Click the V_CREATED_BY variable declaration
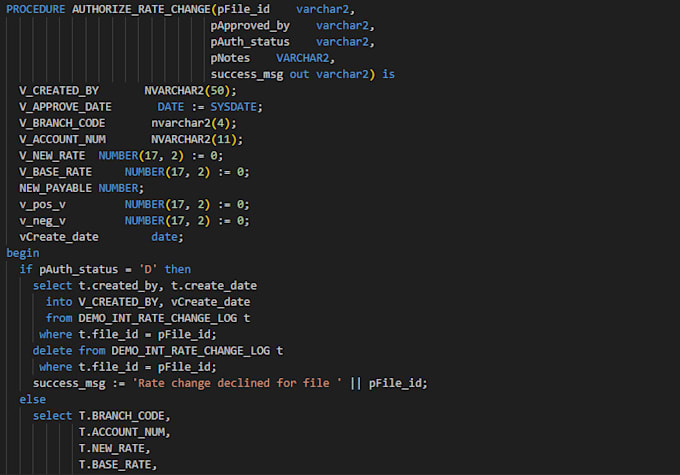Image resolution: width=680 pixels, height=475 pixels. [128, 91]
